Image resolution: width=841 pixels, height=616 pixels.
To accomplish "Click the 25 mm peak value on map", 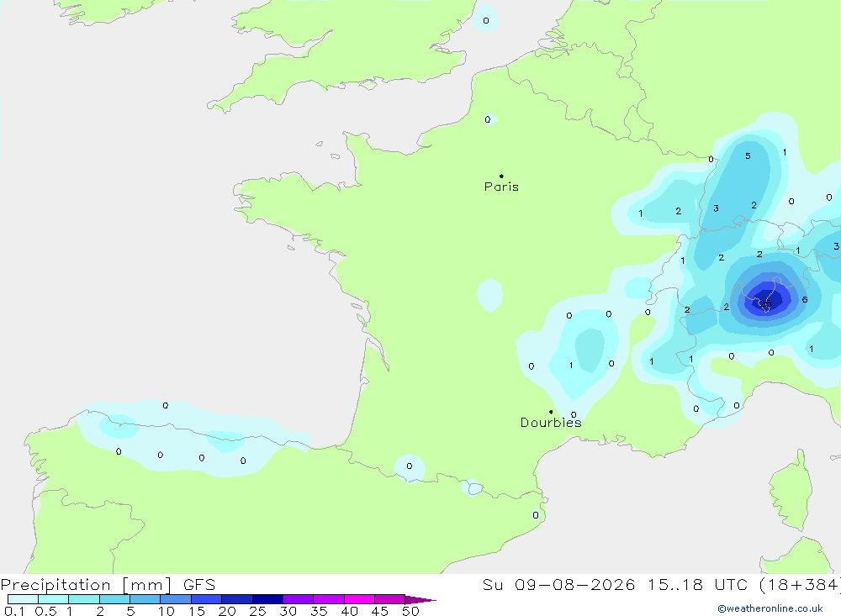I will tap(765, 304).
